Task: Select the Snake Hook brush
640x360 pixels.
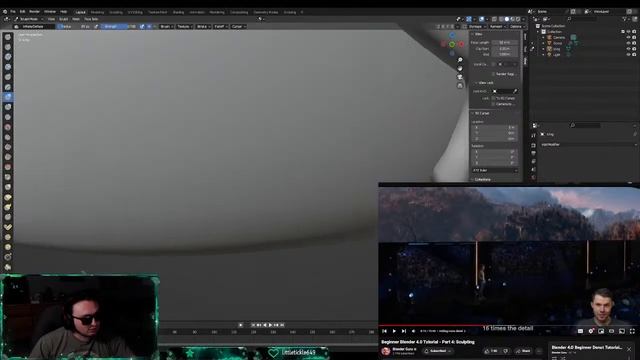Action: click(x=8, y=207)
